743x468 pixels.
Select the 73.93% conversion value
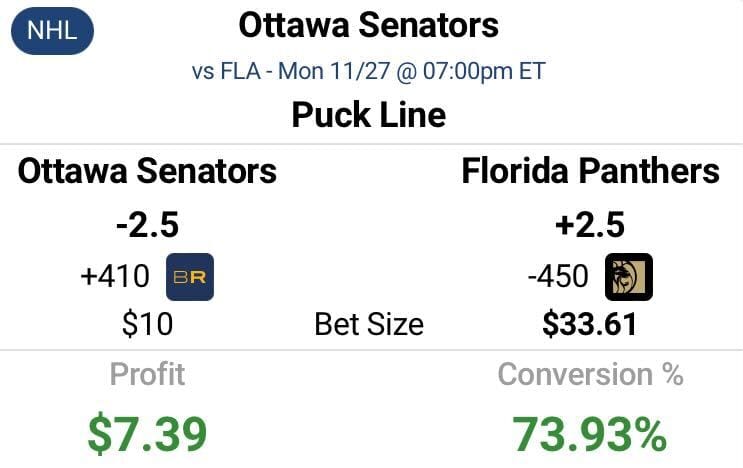coord(590,434)
